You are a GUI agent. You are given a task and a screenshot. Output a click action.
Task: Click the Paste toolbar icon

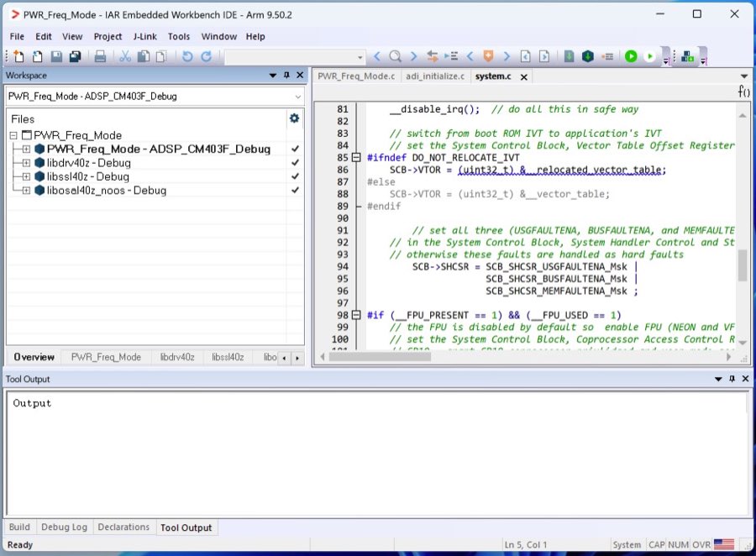click(161, 56)
